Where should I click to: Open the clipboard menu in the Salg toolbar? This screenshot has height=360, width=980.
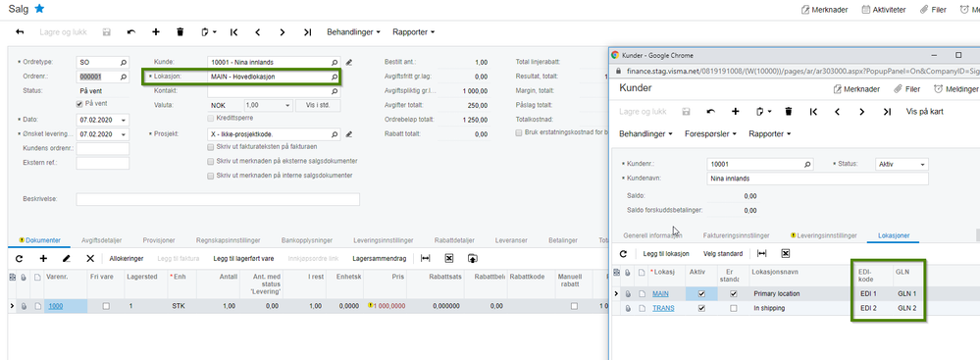tap(209, 31)
